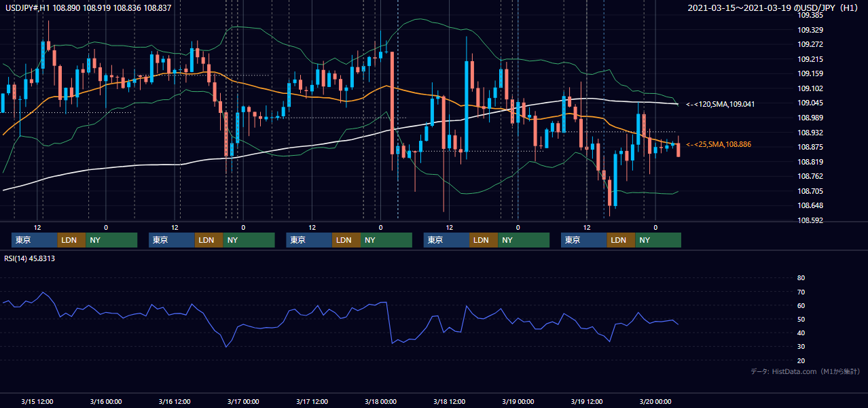Click price axis value 108.932
This screenshot has height=408, width=868.
(x=810, y=133)
